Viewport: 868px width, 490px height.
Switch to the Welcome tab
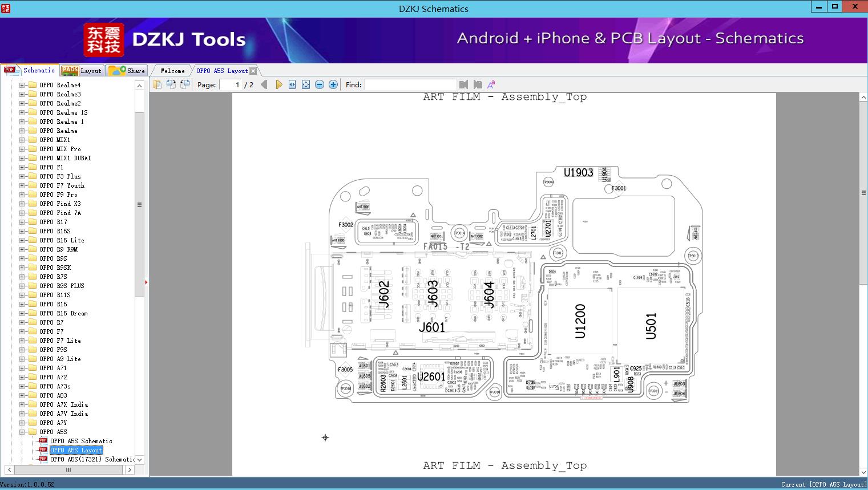(x=171, y=70)
